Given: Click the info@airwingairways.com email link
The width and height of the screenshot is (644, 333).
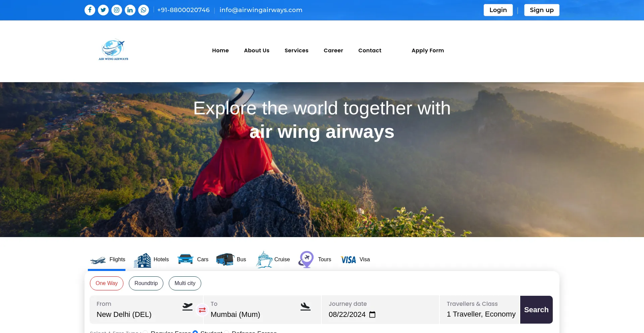Looking at the screenshot, I should click(261, 10).
